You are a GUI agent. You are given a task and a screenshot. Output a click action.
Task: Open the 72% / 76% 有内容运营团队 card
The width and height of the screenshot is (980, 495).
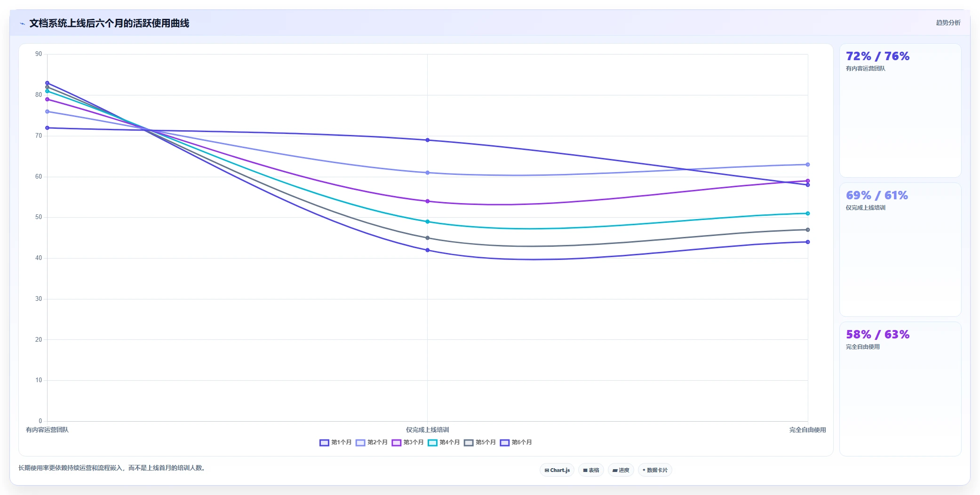pos(900,110)
